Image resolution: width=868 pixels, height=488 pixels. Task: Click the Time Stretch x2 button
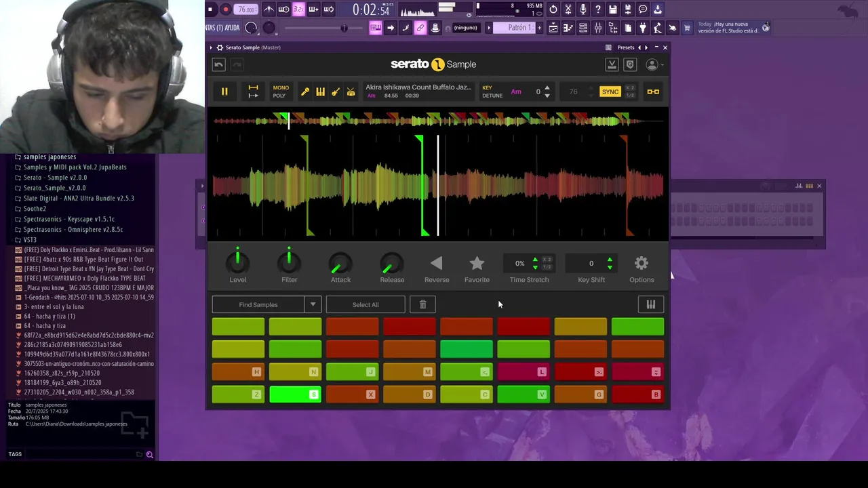coord(547,260)
